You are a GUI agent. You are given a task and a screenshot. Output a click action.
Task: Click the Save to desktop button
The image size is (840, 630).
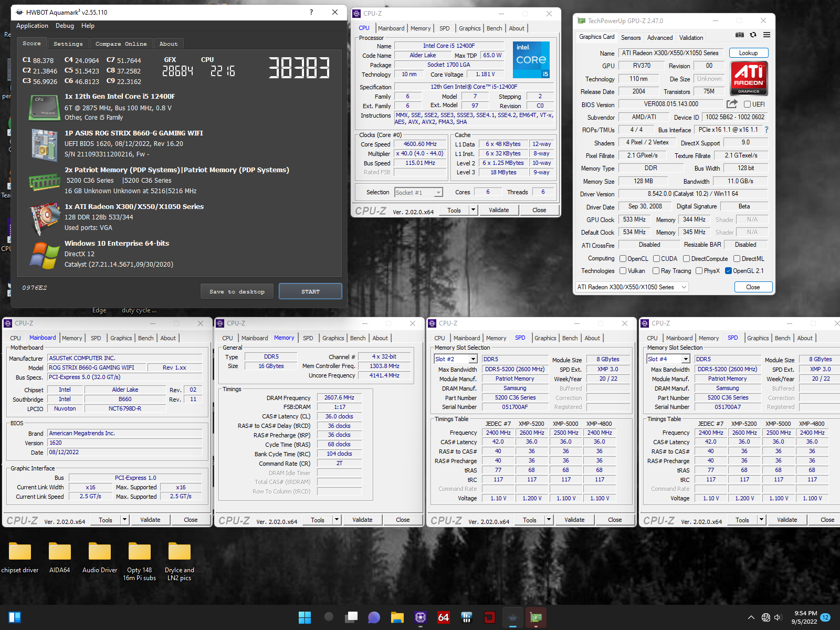coord(237,291)
